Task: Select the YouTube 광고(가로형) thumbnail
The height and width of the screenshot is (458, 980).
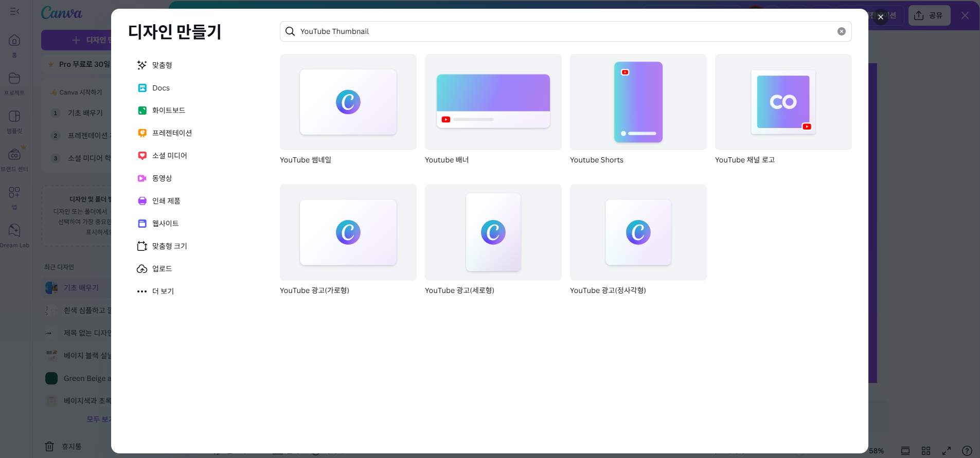Action: 348,232
